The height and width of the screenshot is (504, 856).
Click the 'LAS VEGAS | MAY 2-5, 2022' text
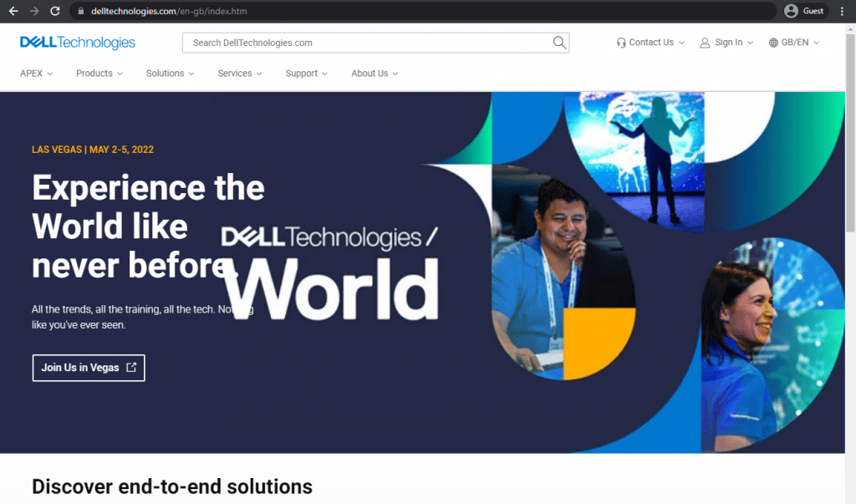coord(93,150)
